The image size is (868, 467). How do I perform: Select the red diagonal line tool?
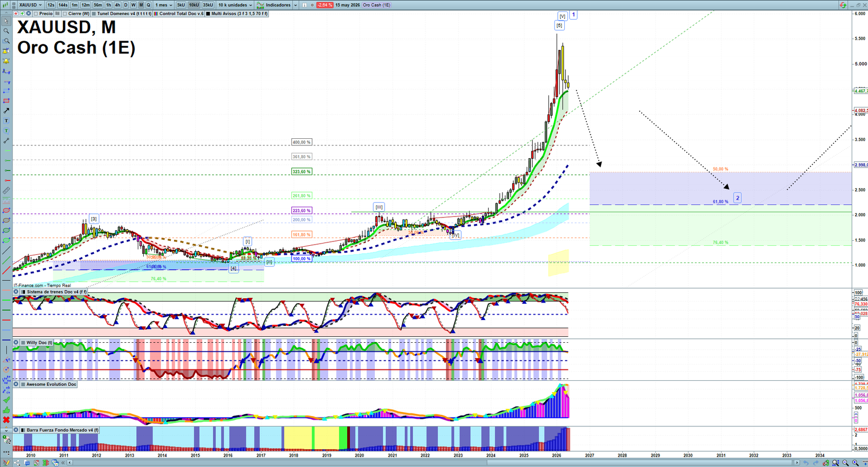coord(7,270)
